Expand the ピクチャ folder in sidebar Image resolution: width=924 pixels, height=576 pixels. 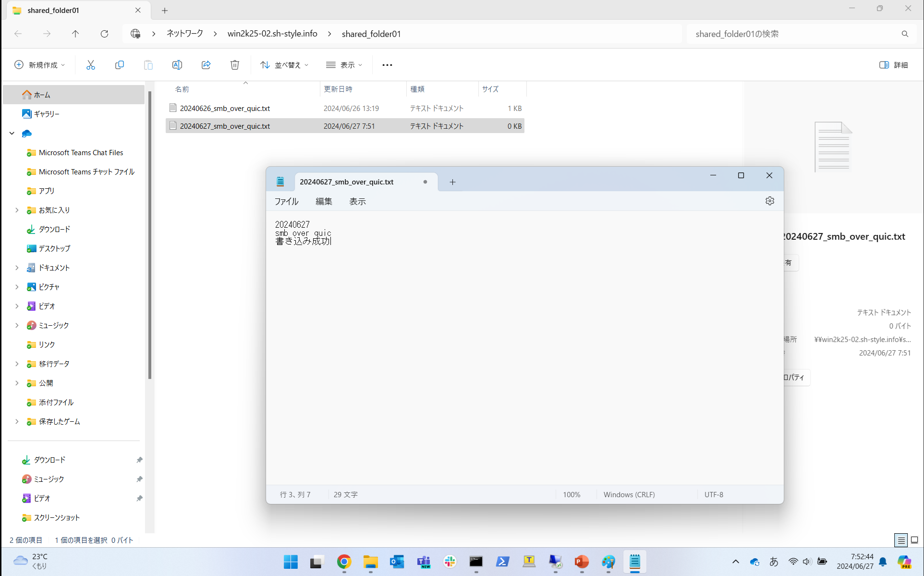tap(17, 287)
